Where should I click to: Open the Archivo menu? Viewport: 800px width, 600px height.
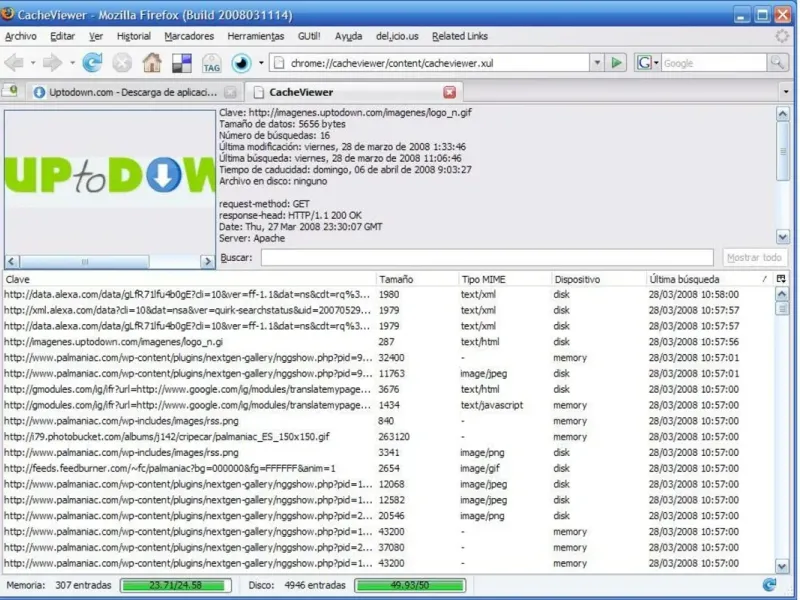[21, 36]
